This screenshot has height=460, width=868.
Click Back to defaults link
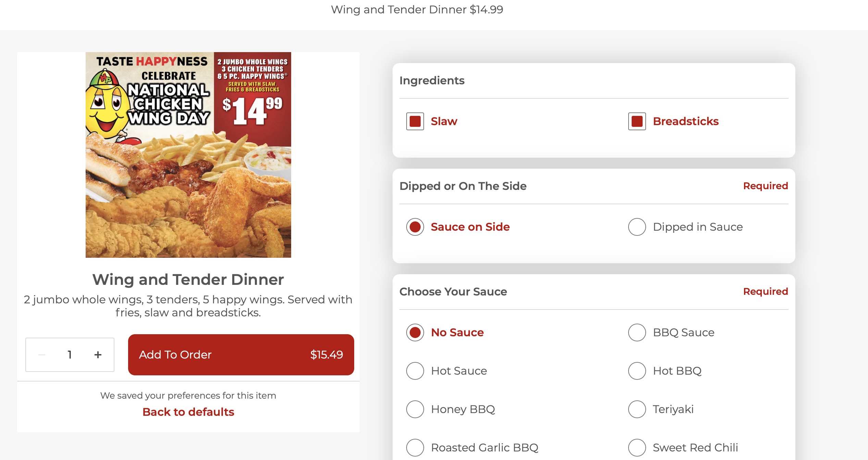188,412
